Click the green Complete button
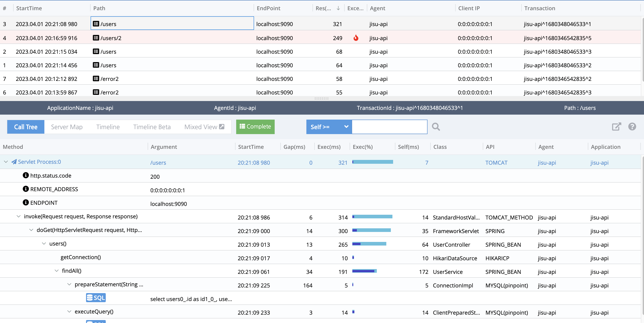 255,127
